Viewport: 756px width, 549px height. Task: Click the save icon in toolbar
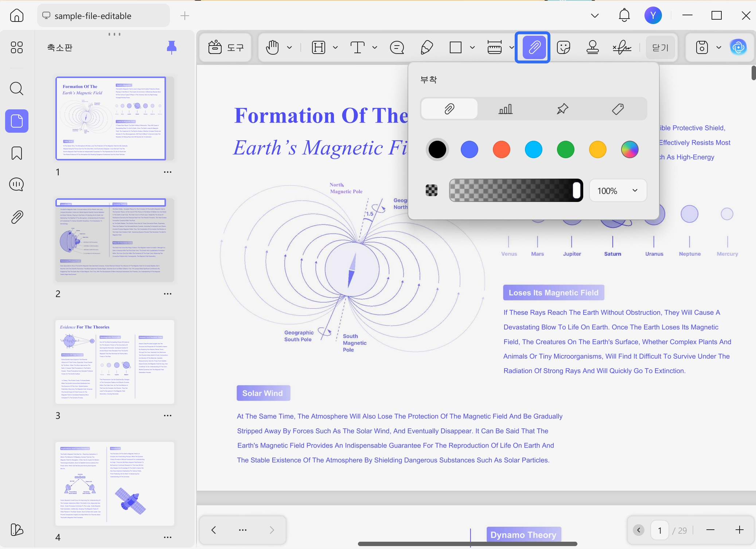point(702,47)
